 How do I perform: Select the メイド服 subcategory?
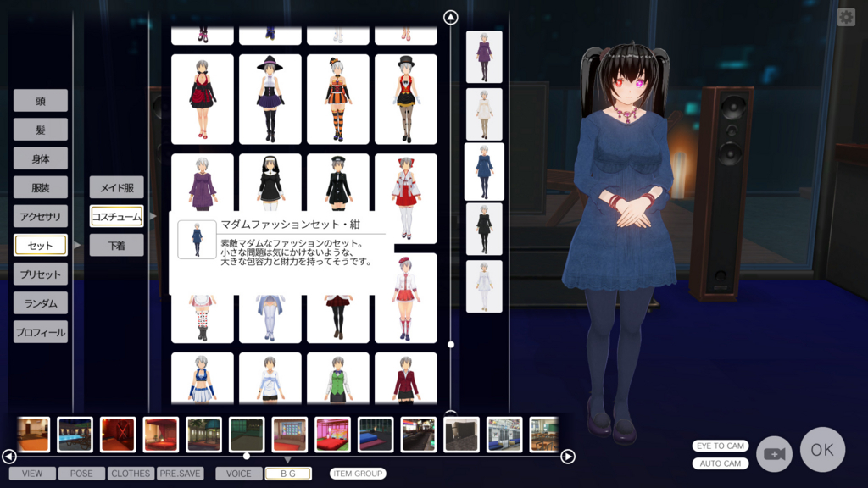[117, 187]
